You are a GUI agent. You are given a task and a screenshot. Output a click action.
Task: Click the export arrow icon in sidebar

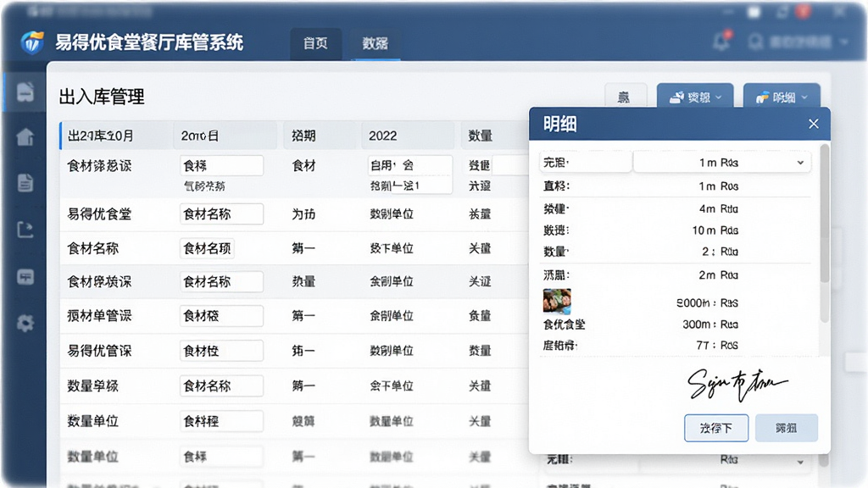25,229
